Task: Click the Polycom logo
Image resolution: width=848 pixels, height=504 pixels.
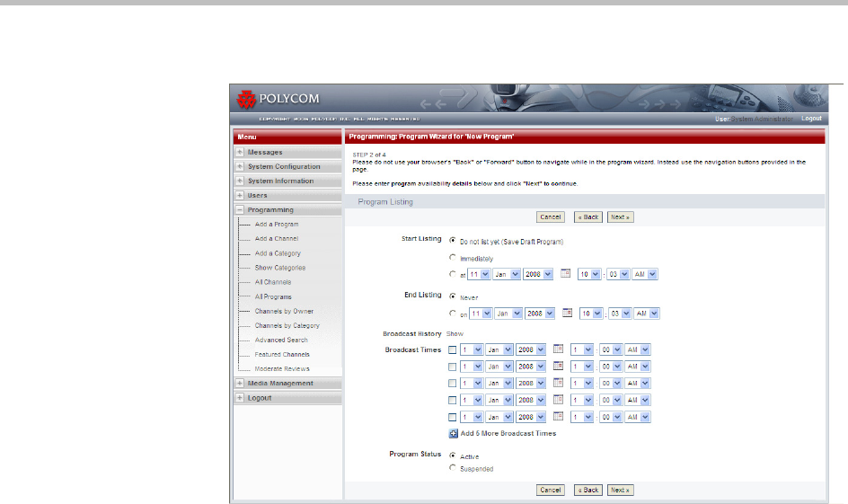Action: (278, 99)
